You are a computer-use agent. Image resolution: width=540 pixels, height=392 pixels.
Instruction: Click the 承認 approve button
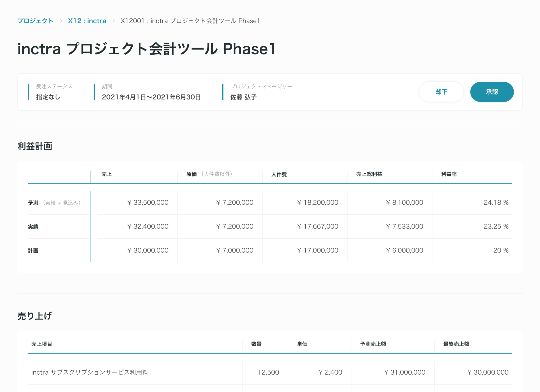pyautogui.click(x=492, y=92)
